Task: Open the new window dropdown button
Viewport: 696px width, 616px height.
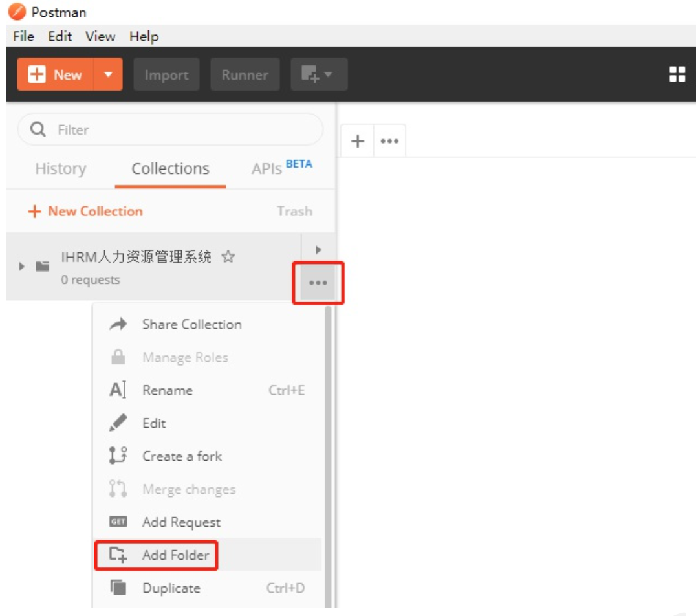Action: pos(319,74)
